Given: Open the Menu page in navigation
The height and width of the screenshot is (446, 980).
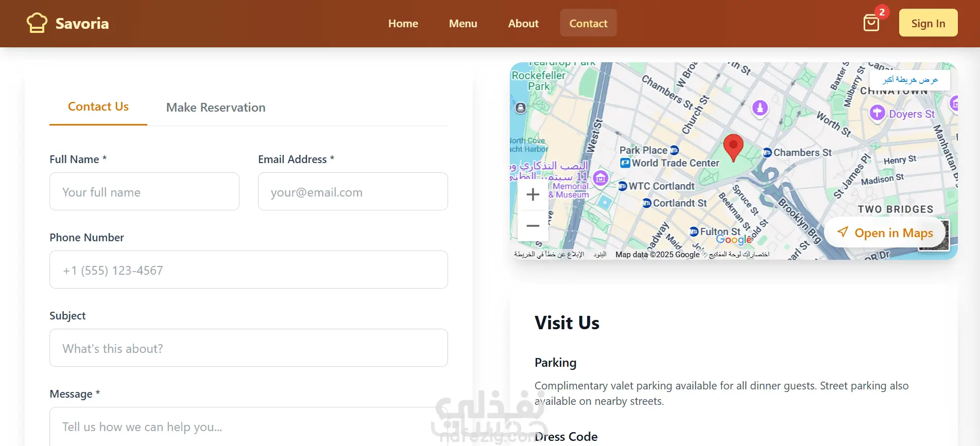Looking at the screenshot, I should (x=463, y=23).
